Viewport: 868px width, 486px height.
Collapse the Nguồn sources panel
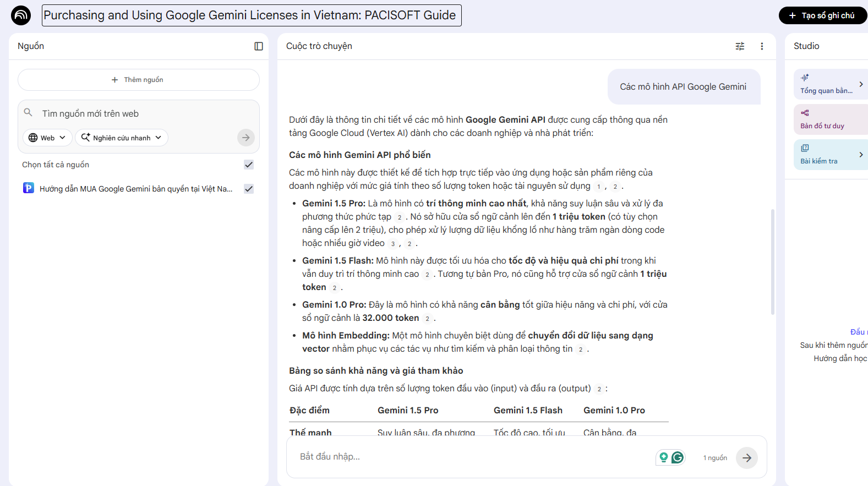258,46
